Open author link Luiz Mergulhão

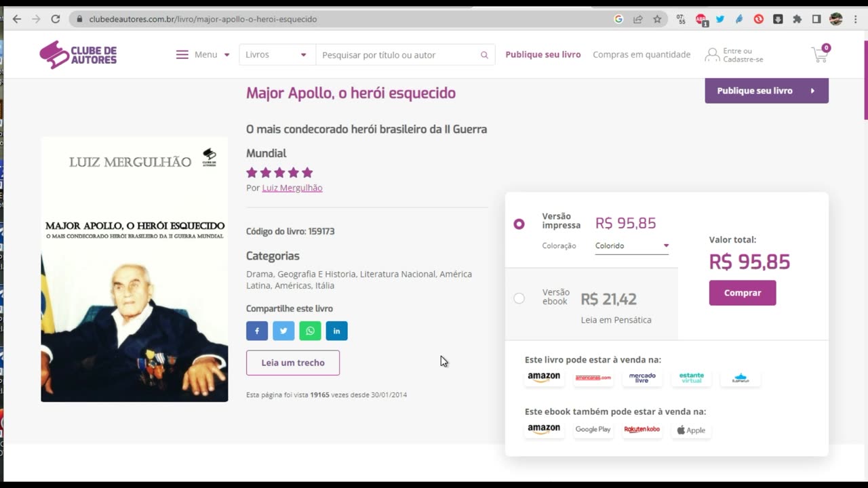tap(292, 188)
